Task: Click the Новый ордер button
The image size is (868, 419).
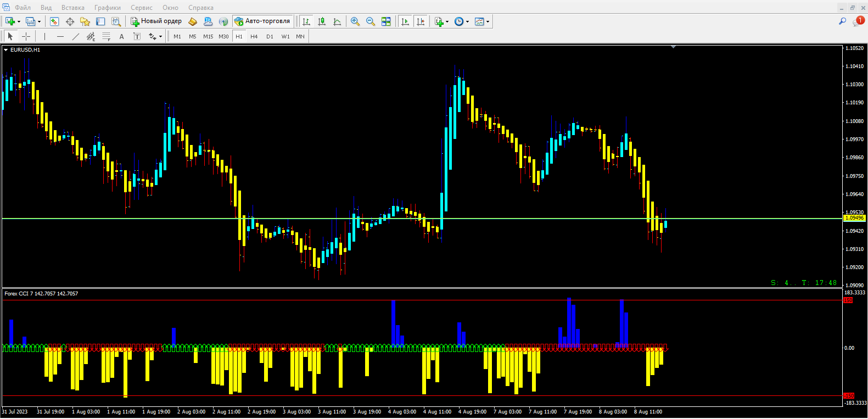Action: [x=156, y=21]
